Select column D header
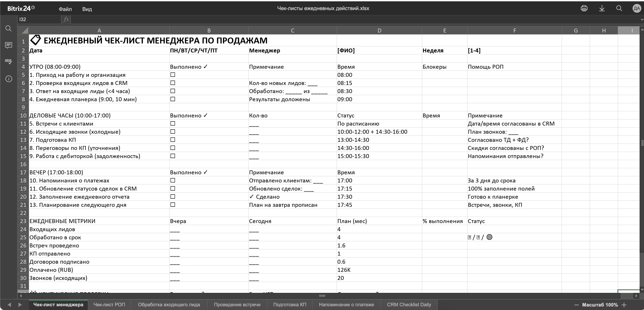The image size is (644, 310). point(379,31)
